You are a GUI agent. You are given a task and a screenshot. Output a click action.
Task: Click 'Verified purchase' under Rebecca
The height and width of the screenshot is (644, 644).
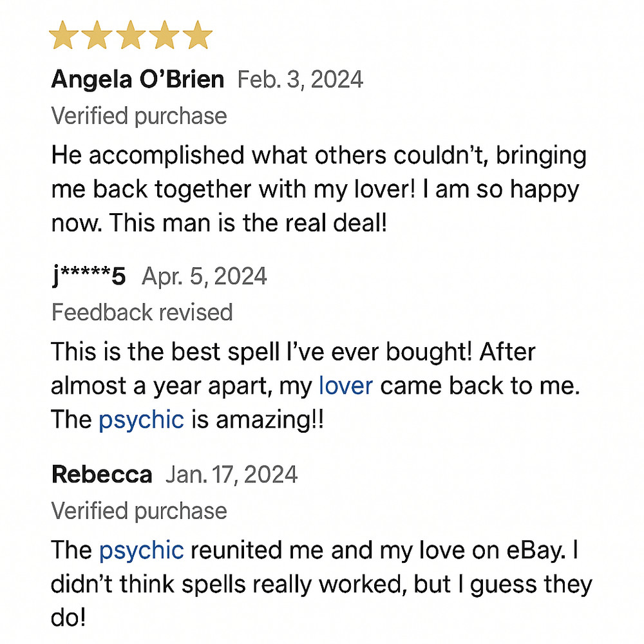click(138, 511)
